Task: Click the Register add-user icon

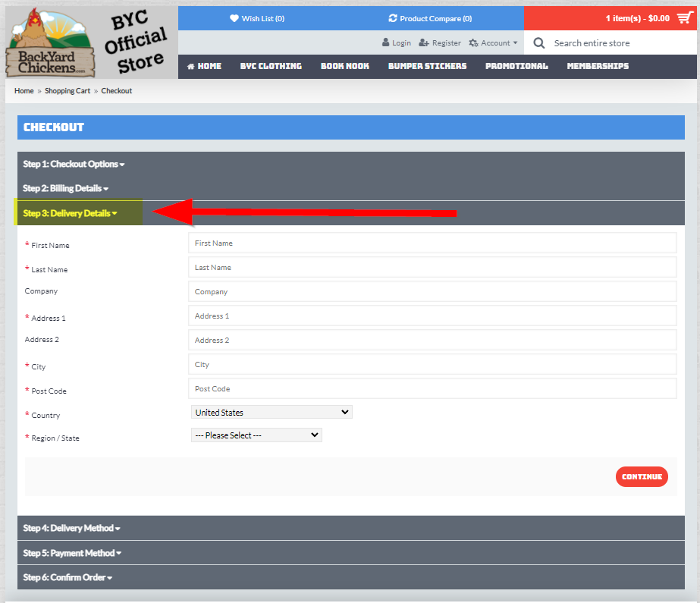Action: (x=424, y=43)
